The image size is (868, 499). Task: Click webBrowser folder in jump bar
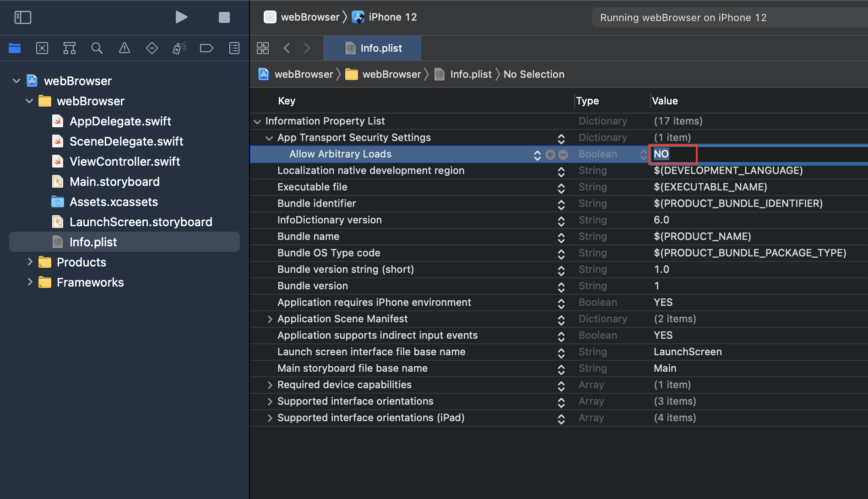(x=383, y=74)
